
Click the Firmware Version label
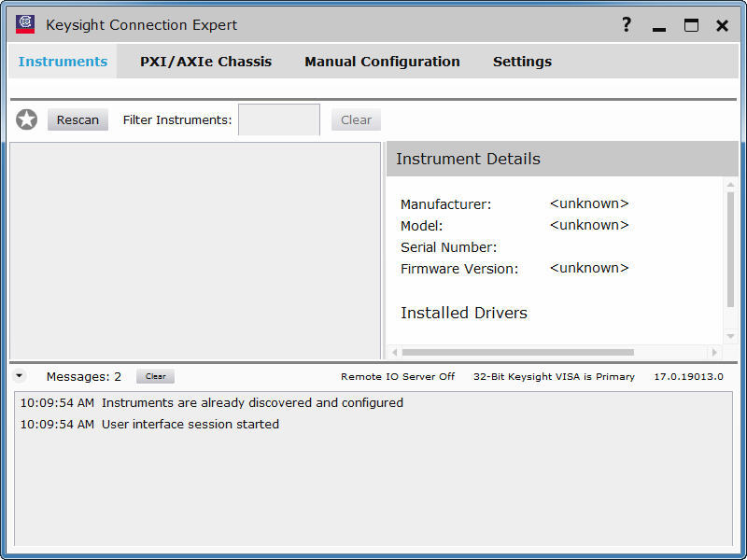pos(458,269)
